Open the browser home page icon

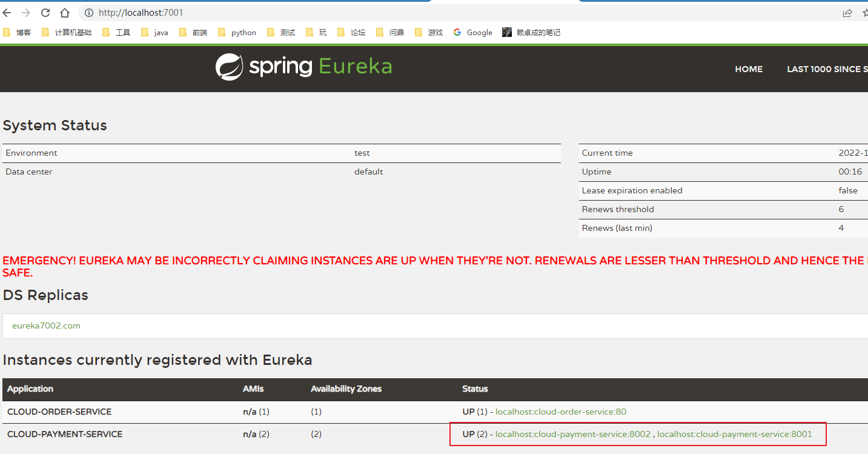point(65,13)
